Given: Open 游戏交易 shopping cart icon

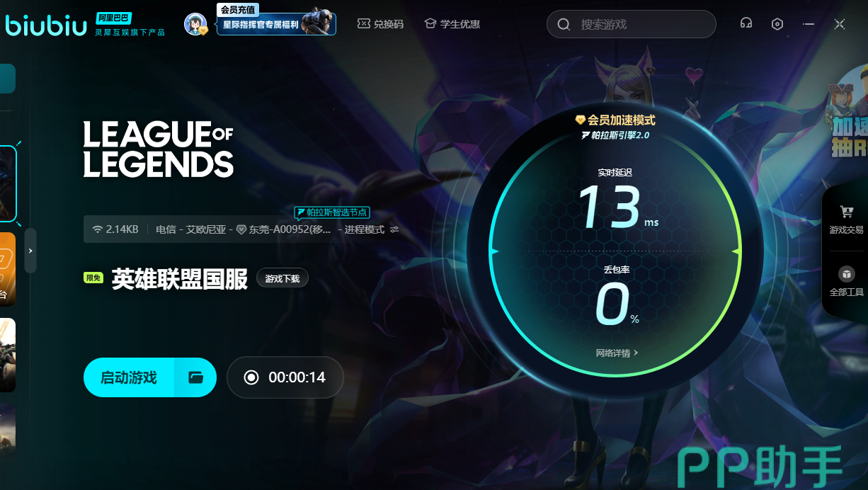Looking at the screenshot, I should pos(846,212).
